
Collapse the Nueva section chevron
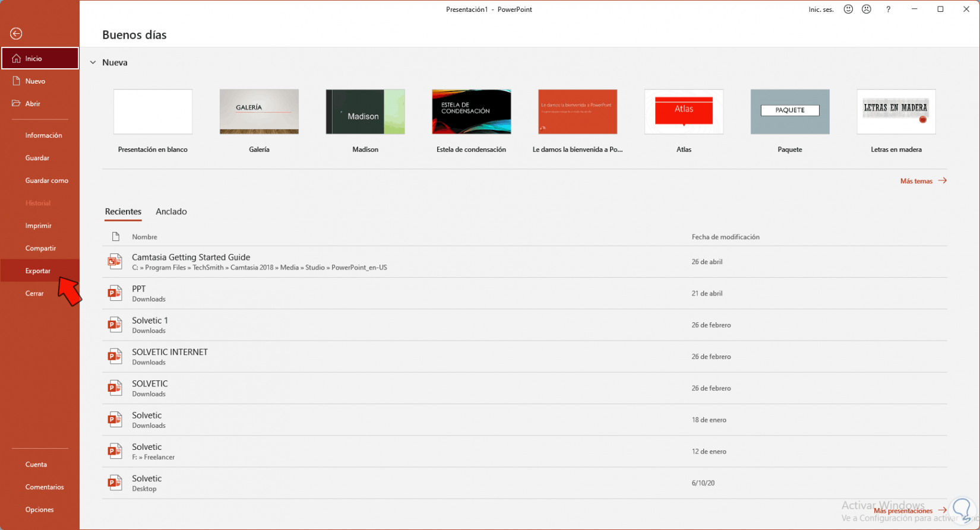[x=93, y=62]
